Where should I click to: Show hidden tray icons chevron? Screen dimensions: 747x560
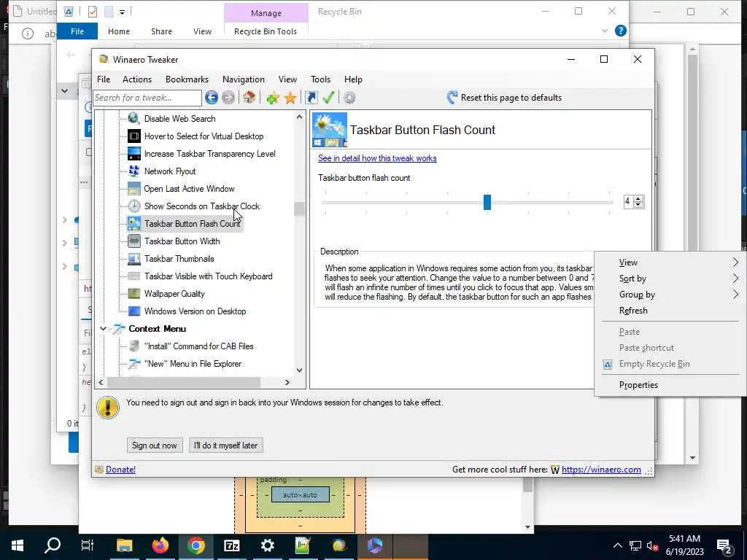tap(617, 545)
